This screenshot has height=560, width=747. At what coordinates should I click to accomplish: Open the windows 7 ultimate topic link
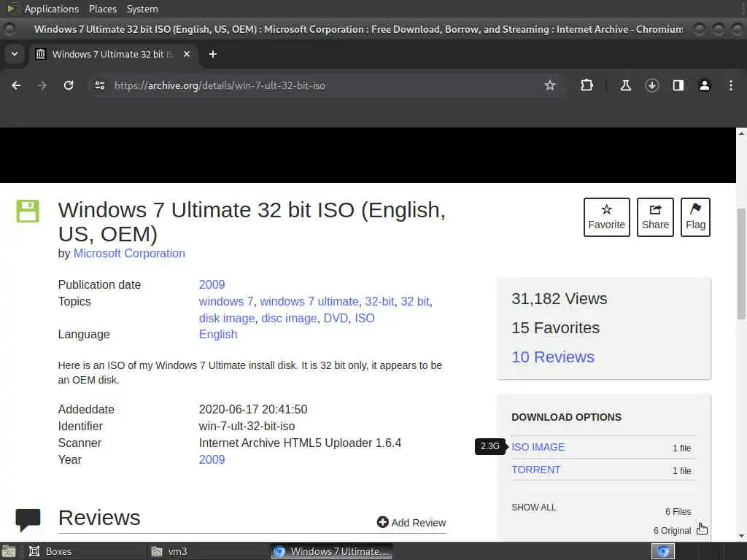point(309,301)
